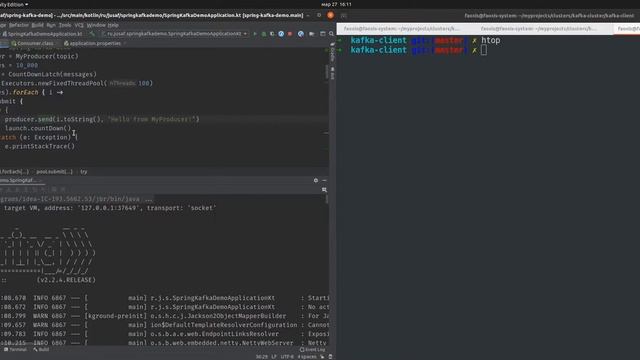Viewport: 640px width, 360px height.
Task: Open the Build tool window button
Action: pos(41,350)
